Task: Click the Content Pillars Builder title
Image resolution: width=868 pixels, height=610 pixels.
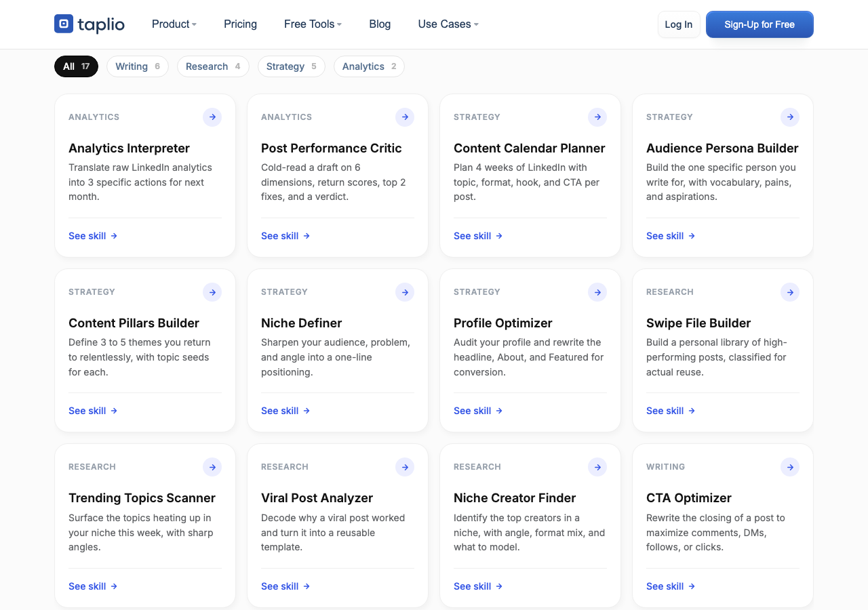Action: 134,323
